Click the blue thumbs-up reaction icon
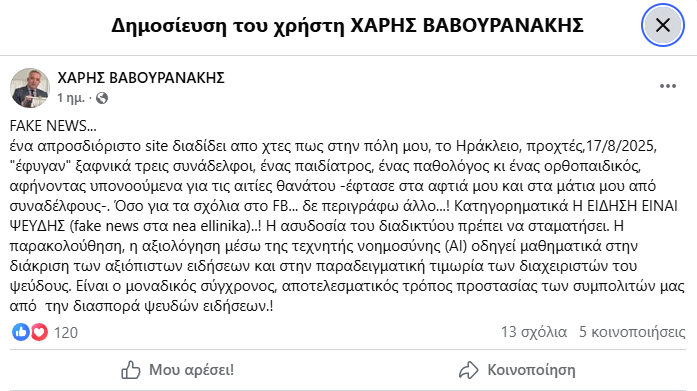697x391 pixels. pyautogui.click(x=20, y=332)
